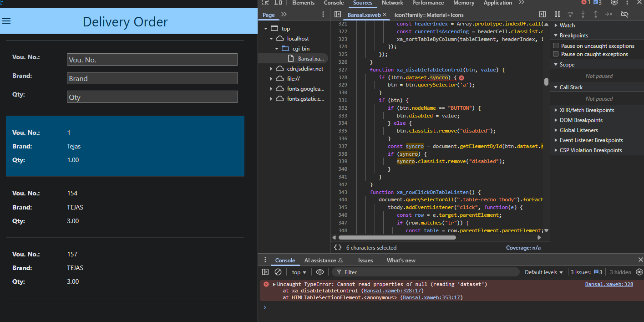This screenshot has width=644, height=322.
Task: Pause script execution button
Action: tap(558, 15)
